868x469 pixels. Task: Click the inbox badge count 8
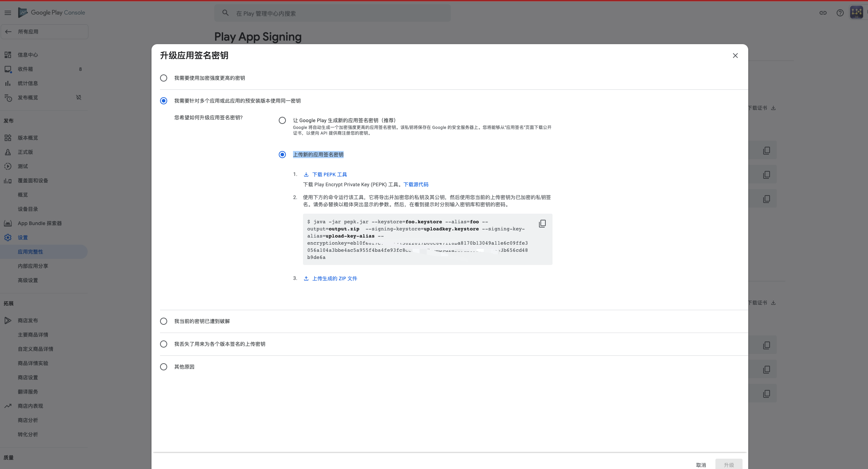point(81,69)
